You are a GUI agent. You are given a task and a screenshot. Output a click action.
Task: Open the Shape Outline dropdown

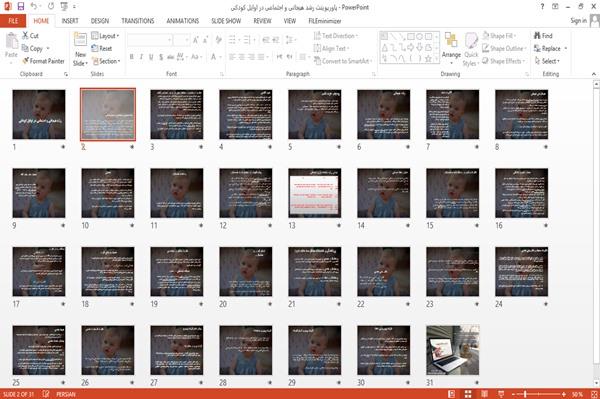click(504, 48)
